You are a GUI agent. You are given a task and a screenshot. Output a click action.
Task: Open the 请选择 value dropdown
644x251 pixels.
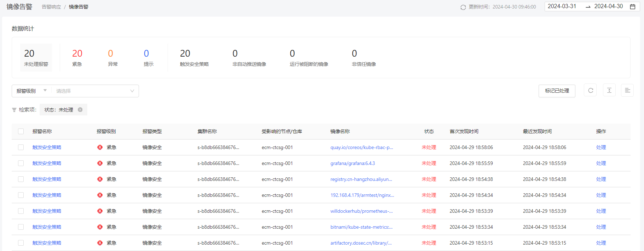[x=95, y=91]
